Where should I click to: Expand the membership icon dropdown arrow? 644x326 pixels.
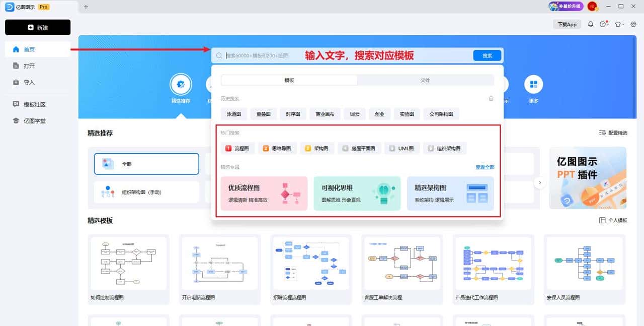(x=623, y=24)
